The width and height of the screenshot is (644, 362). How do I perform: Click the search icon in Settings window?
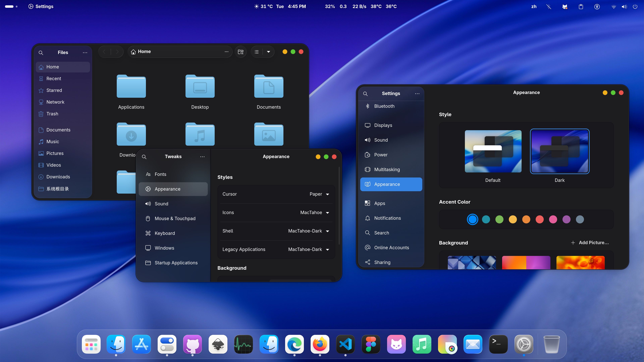coord(365,94)
